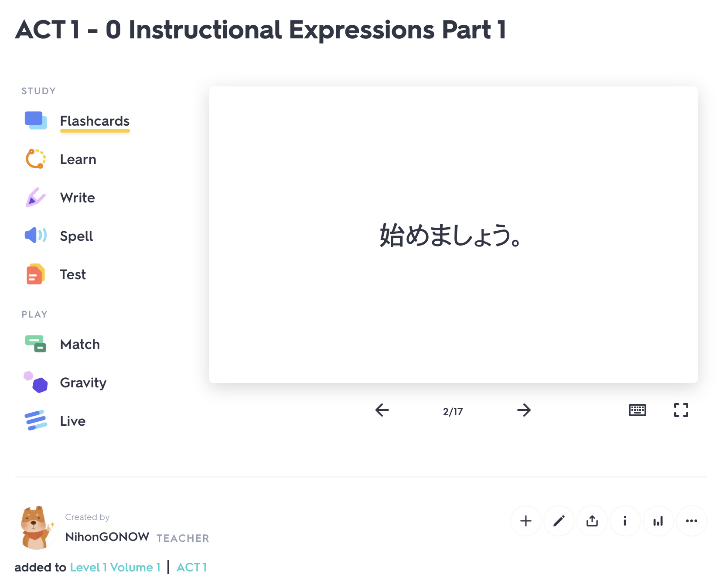Image resolution: width=723 pixels, height=588 pixels.
Task: View set info via the i icon
Action: click(x=625, y=521)
